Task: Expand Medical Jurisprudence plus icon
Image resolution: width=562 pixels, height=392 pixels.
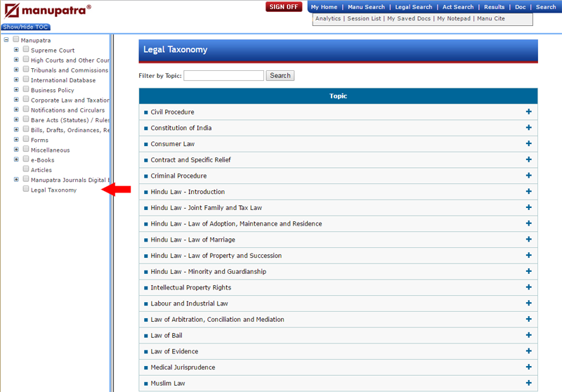Action: pyautogui.click(x=529, y=367)
